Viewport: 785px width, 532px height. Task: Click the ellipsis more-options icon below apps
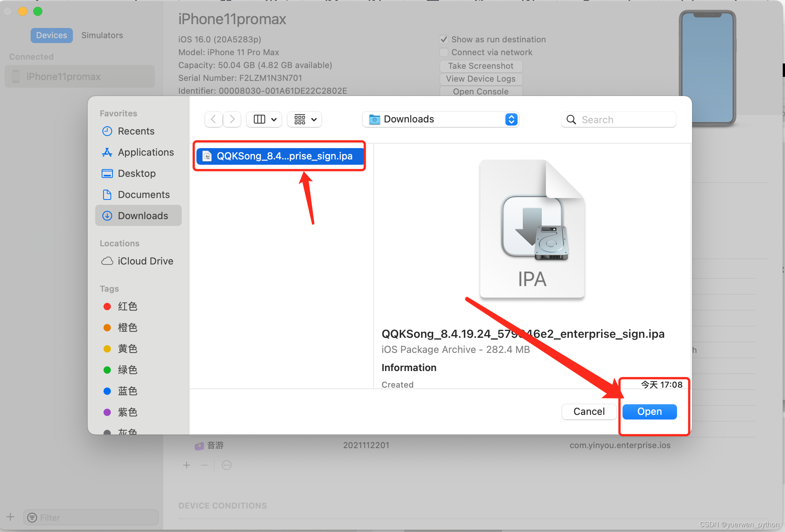click(x=227, y=465)
